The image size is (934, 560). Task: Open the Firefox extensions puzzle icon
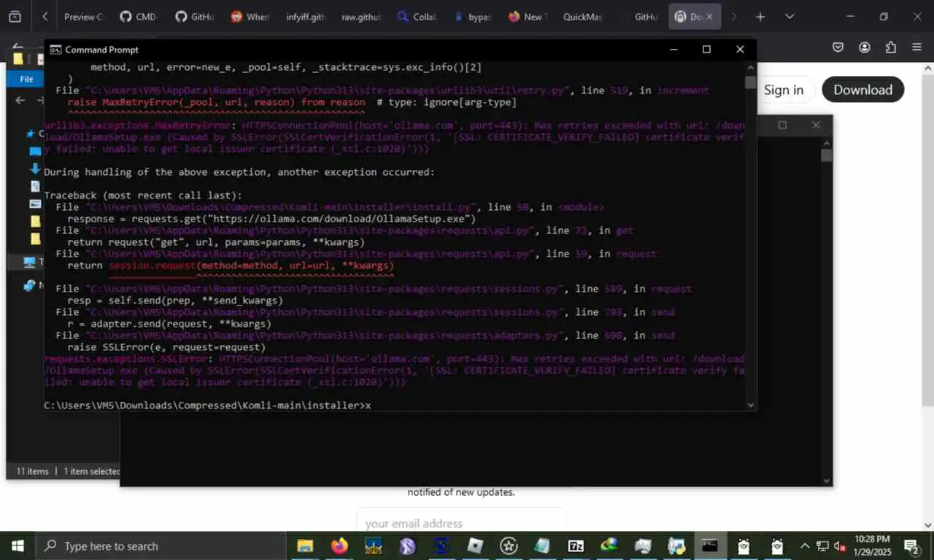coord(890,47)
